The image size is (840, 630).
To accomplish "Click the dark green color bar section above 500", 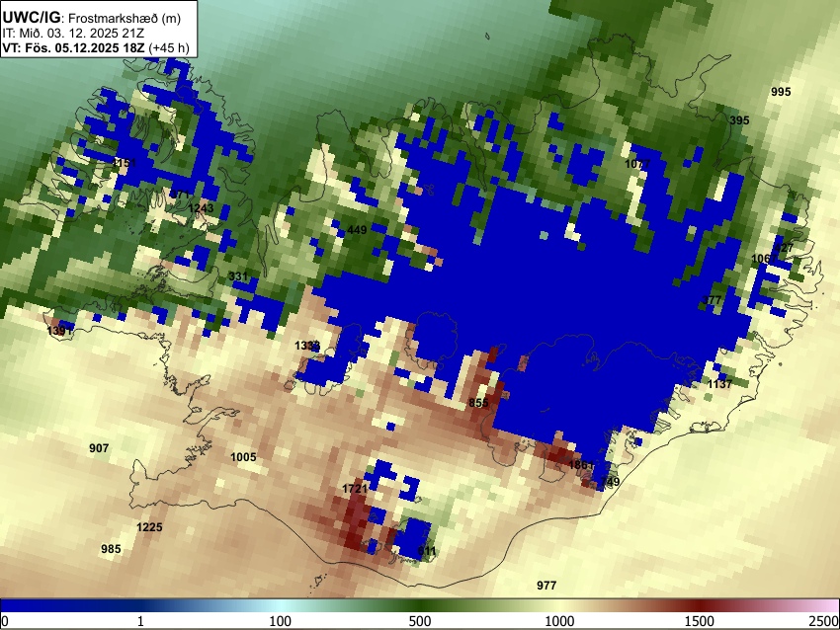I will (420, 606).
